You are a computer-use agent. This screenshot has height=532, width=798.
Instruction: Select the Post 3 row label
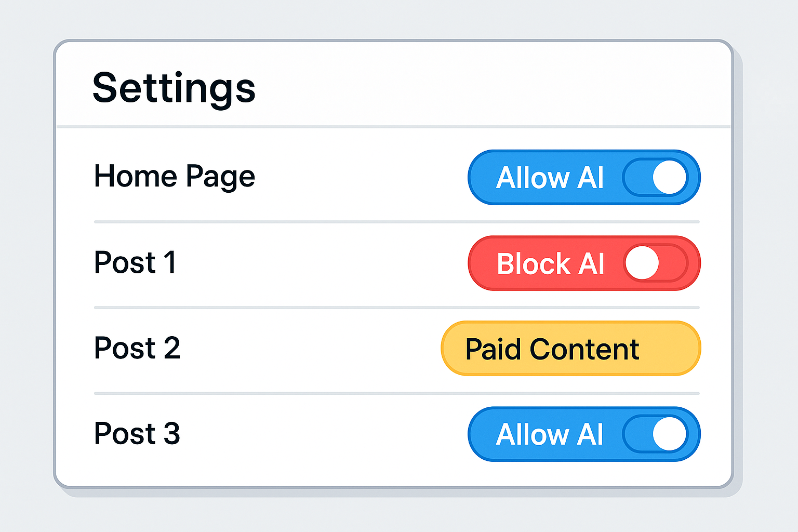(137, 434)
